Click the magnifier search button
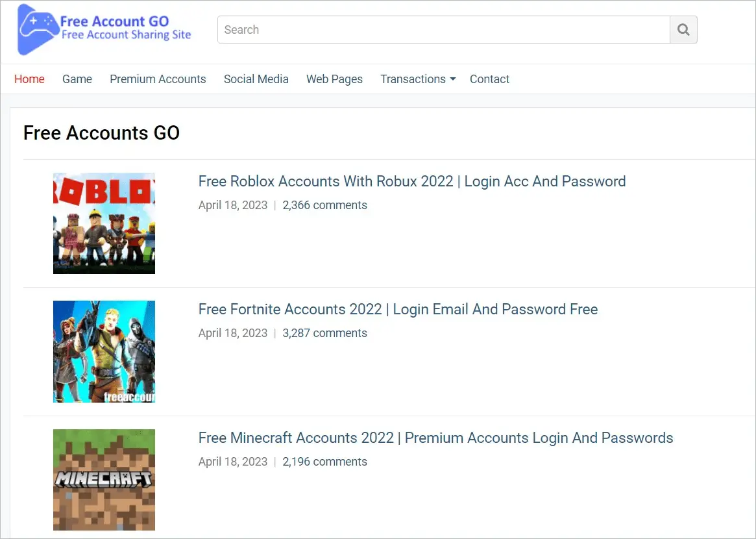Image resolution: width=756 pixels, height=539 pixels. [683, 29]
